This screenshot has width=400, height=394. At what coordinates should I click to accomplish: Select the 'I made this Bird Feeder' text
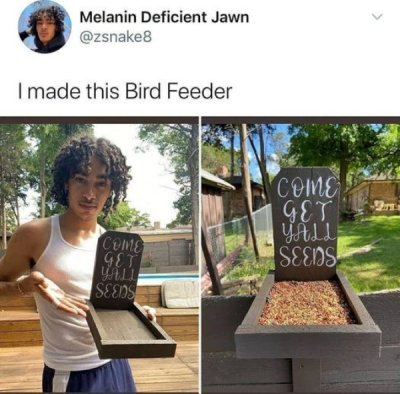[124, 91]
